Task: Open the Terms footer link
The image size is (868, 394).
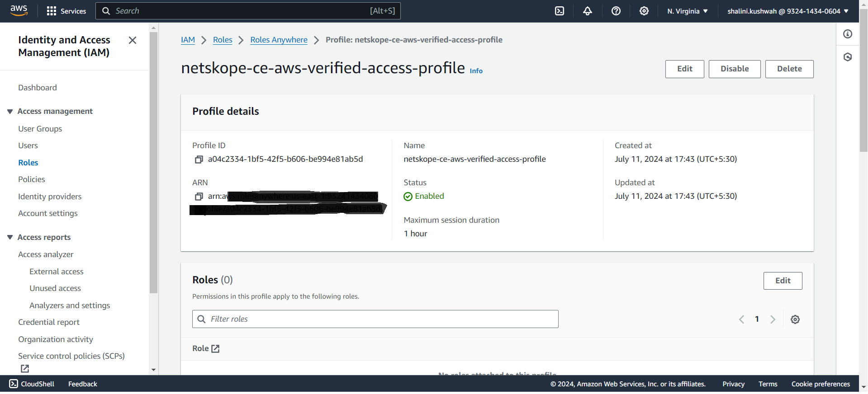Action: 768,384
